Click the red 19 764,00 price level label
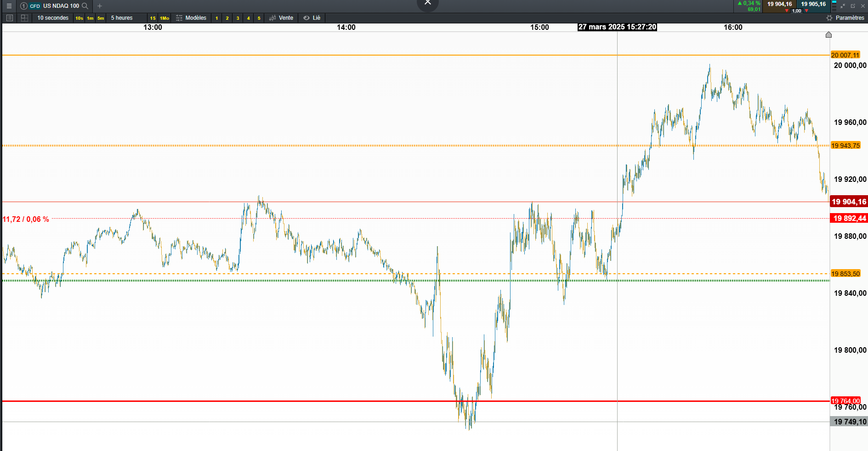The height and width of the screenshot is (451, 868). 845,401
